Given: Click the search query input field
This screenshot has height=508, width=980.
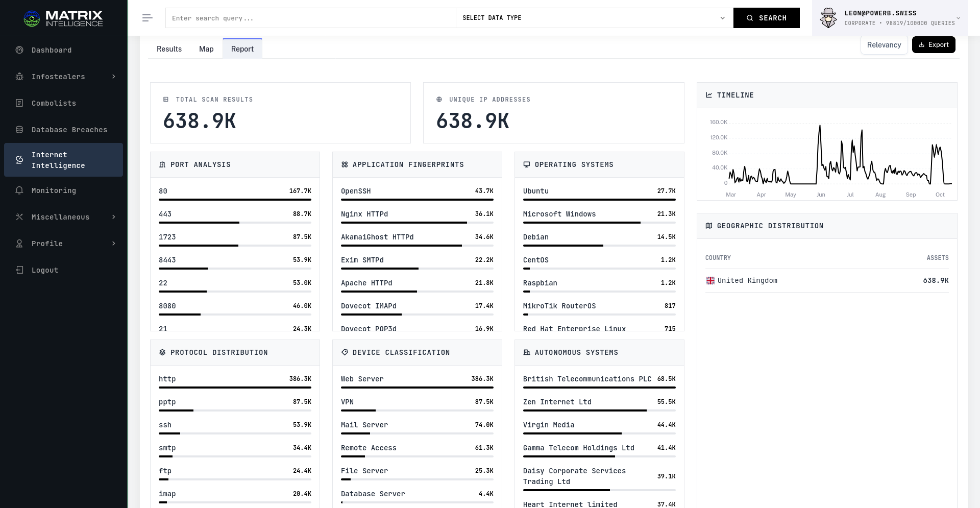Looking at the screenshot, I should [310, 18].
